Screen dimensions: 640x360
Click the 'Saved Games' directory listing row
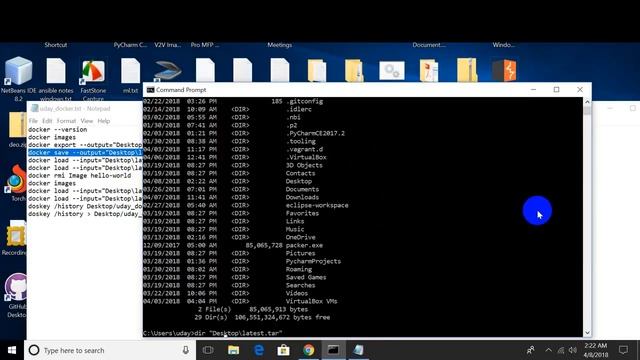click(235, 277)
